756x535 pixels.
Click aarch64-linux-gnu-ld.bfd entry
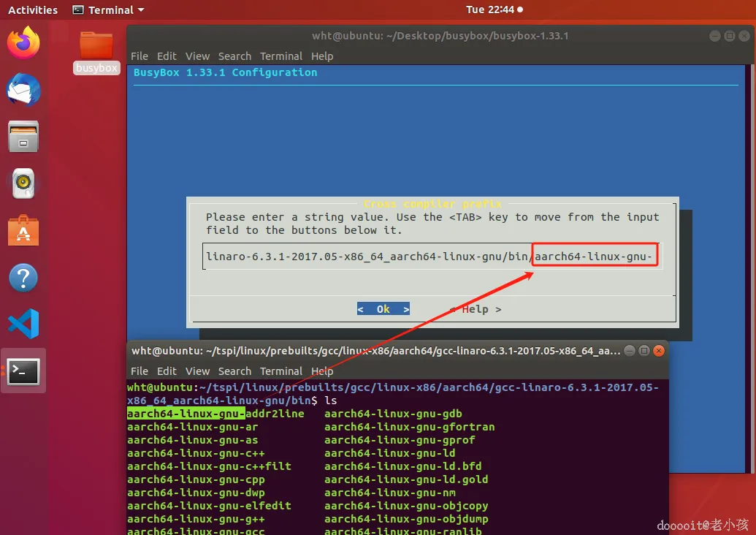pyautogui.click(x=402, y=466)
